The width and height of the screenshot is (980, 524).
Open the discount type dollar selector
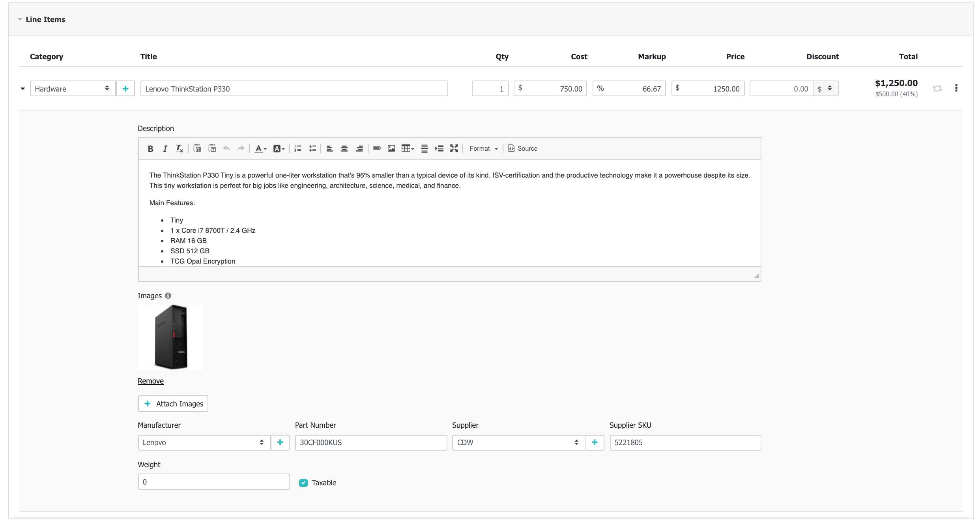(825, 88)
